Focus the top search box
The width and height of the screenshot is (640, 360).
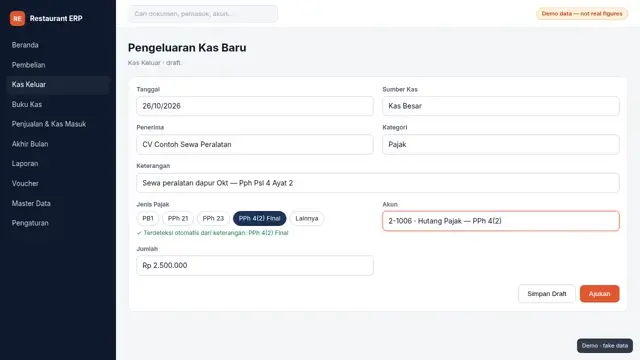[203, 14]
